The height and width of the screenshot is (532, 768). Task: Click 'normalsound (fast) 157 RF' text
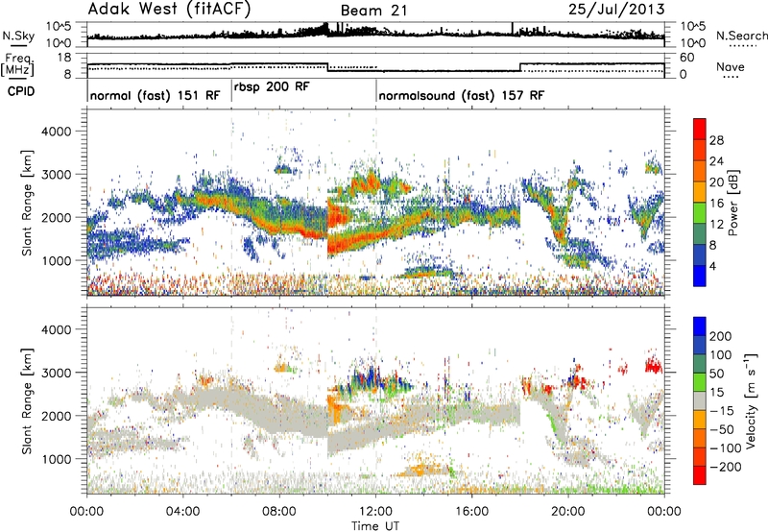click(x=462, y=95)
